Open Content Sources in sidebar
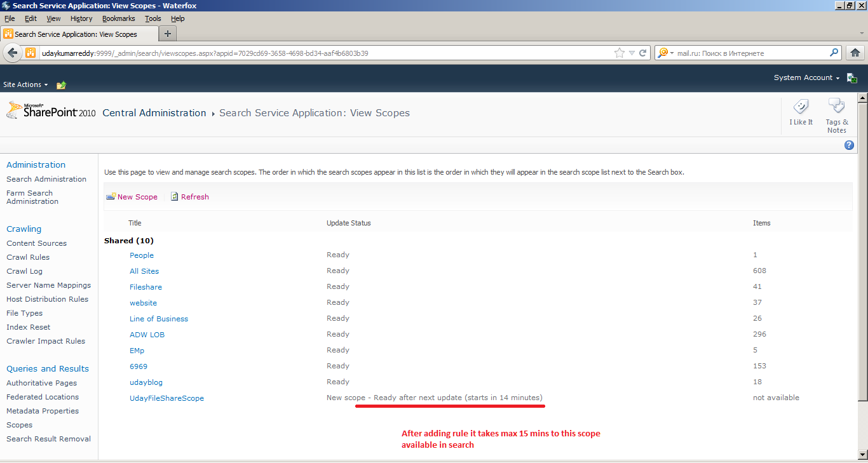The height and width of the screenshot is (463, 868). click(x=36, y=243)
